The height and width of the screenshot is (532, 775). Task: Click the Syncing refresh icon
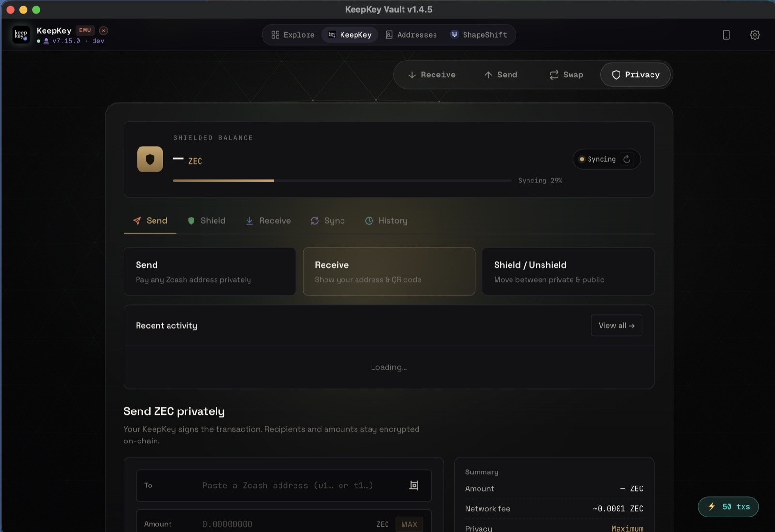pyautogui.click(x=627, y=159)
